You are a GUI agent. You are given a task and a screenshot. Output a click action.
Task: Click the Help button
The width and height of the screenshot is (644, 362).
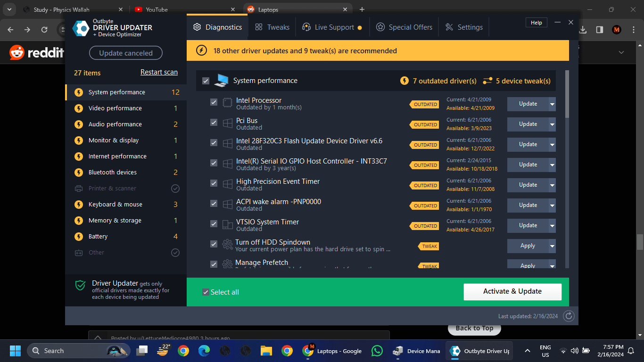click(x=537, y=23)
